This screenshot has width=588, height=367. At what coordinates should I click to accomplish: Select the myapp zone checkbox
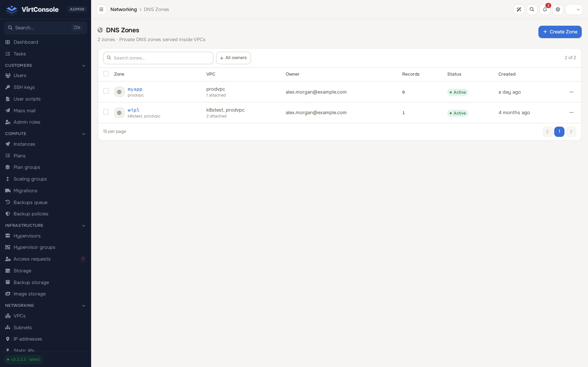pos(106,91)
